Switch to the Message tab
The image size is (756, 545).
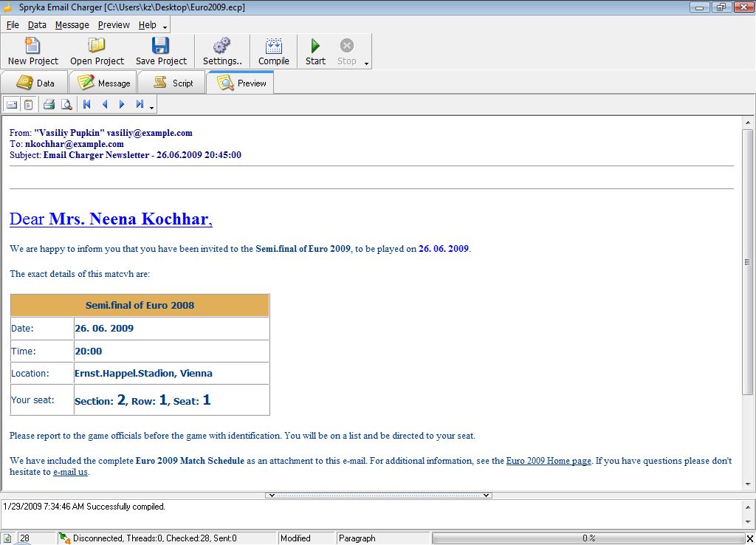pos(103,83)
